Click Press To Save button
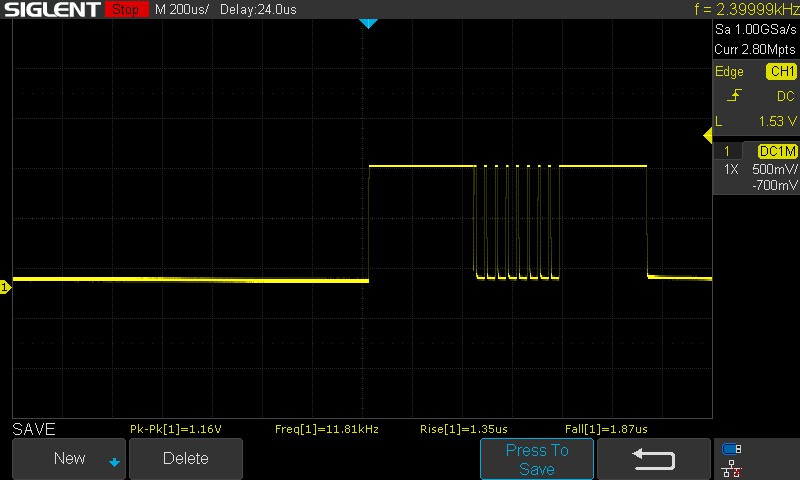The image size is (800, 480). click(x=537, y=459)
